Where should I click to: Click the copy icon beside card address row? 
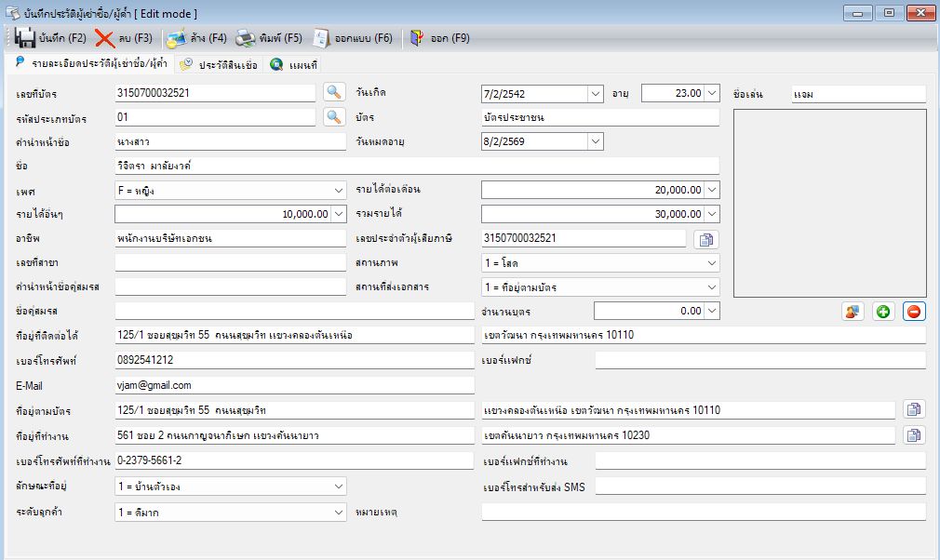pyautogui.click(x=914, y=409)
